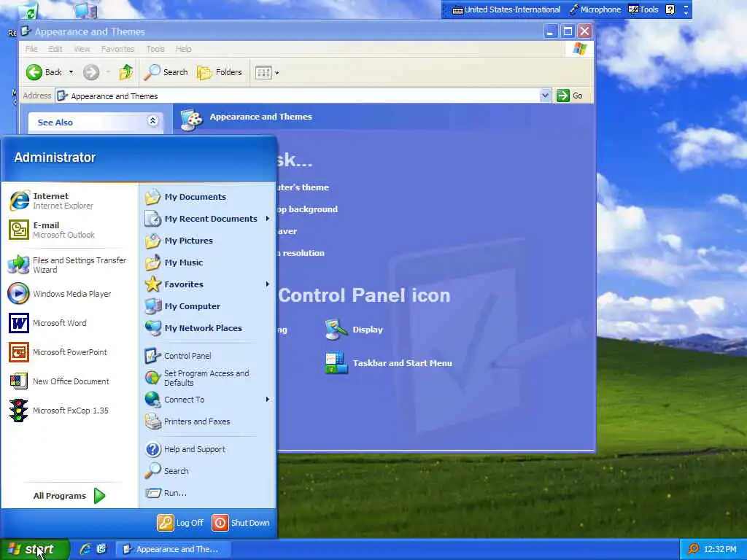Open the Edit menu
Image resolution: width=747 pixels, height=560 pixels.
coord(55,49)
